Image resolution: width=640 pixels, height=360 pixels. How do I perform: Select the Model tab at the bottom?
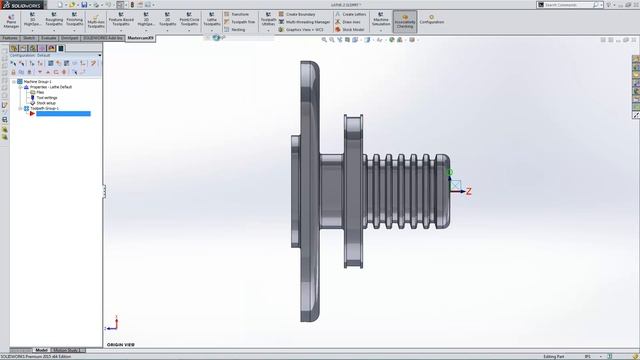point(41,350)
